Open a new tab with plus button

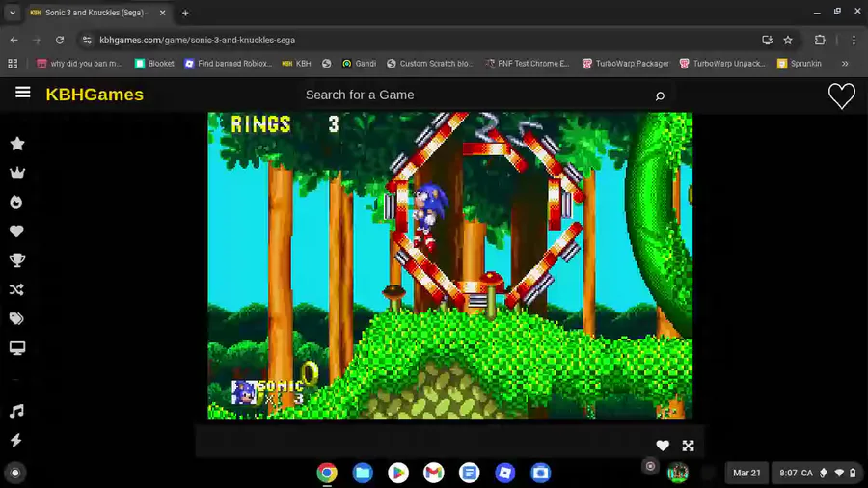point(185,13)
